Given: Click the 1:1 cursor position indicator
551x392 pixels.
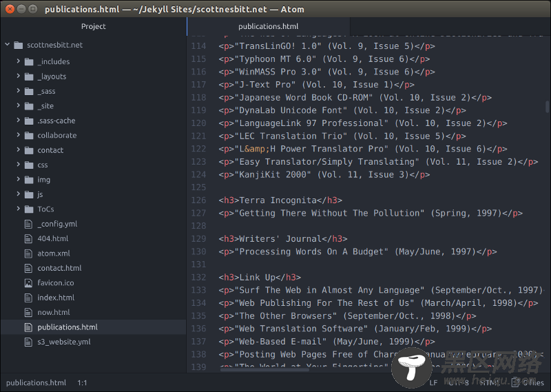Looking at the screenshot, I should click(82, 383).
